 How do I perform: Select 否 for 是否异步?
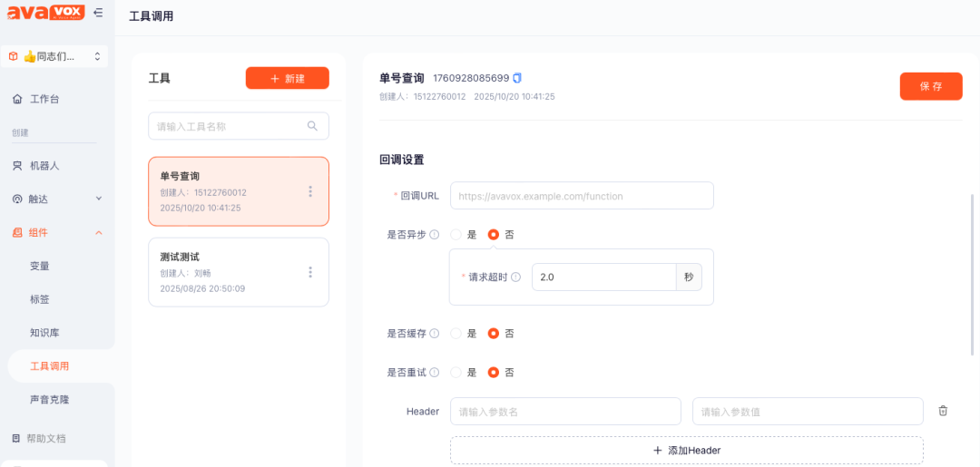(493, 235)
